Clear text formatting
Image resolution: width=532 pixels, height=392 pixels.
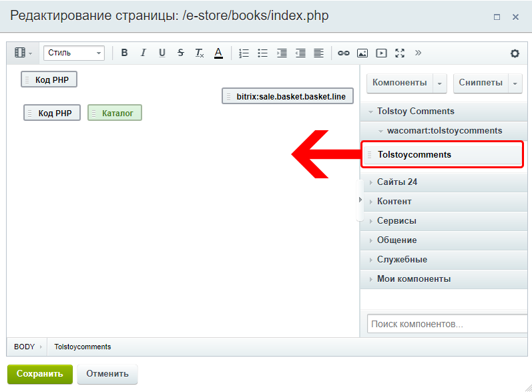(200, 53)
